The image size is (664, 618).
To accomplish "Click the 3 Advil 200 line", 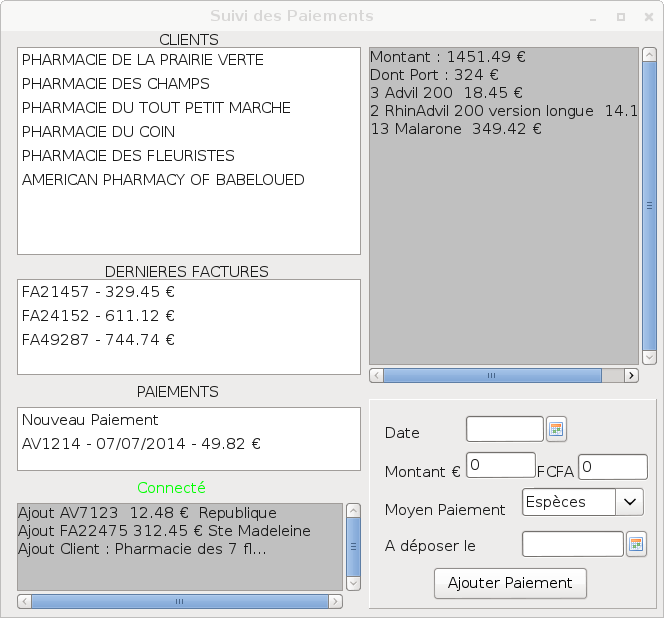I will 446,93.
